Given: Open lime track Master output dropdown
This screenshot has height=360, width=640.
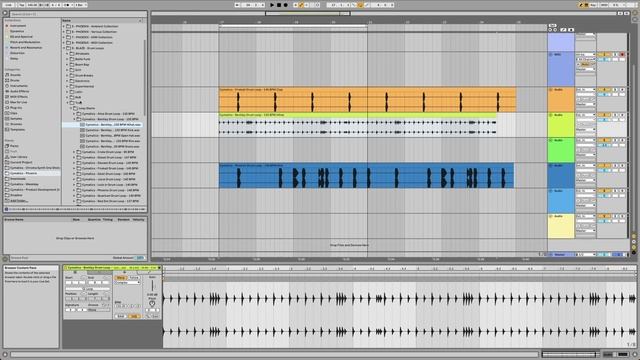Looking at the screenshot, I should pyautogui.click(x=585, y=130).
